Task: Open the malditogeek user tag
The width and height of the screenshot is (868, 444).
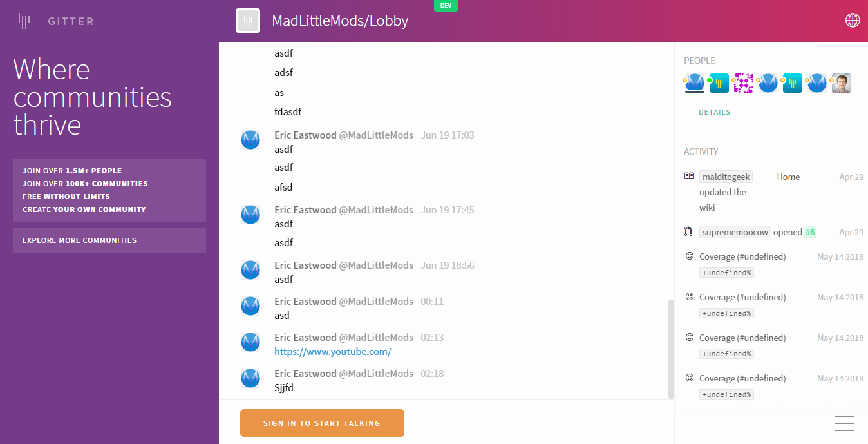Action: (x=726, y=177)
